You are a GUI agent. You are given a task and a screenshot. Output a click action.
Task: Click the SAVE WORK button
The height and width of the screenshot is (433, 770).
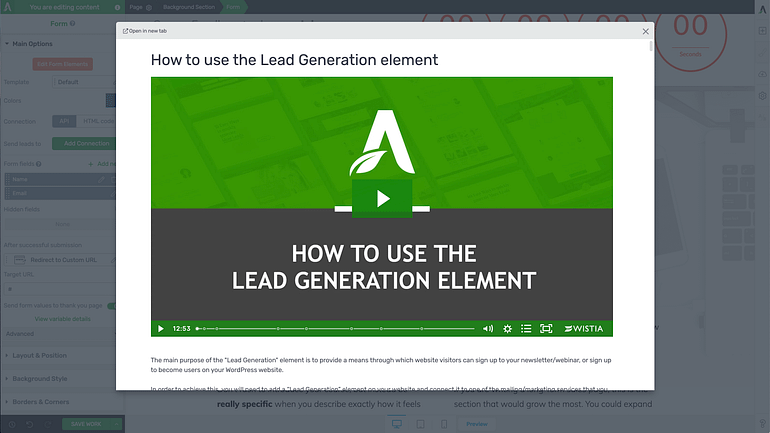click(86, 424)
